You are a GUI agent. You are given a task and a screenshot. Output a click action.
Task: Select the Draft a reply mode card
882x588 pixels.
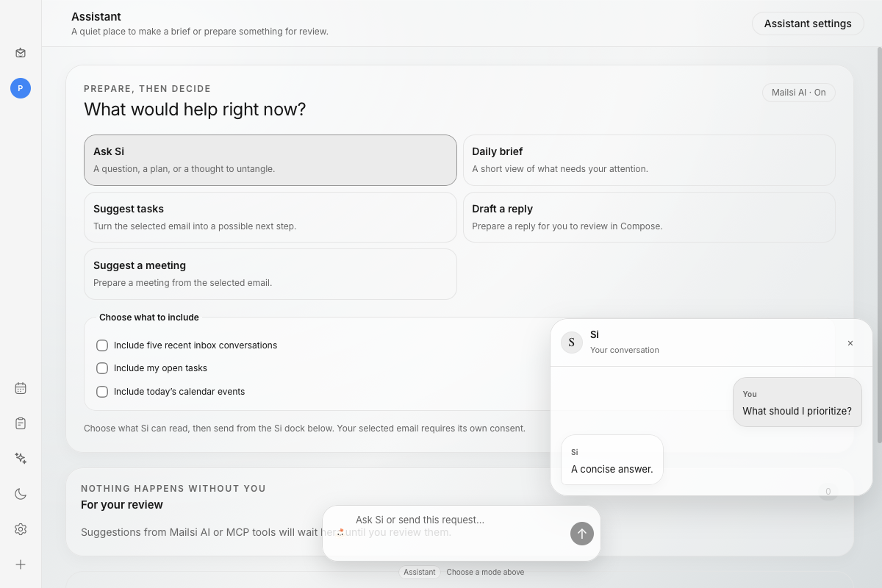(x=649, y=217)
